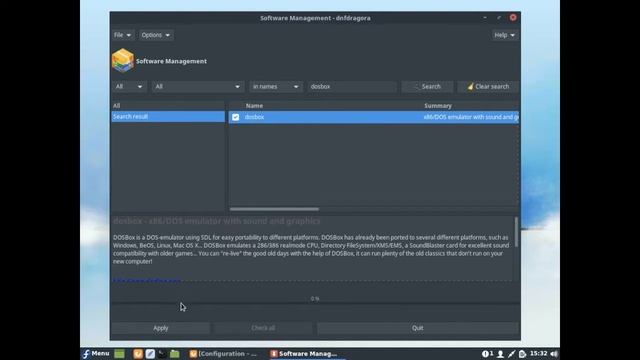Click the notification icon showing 1
Image resolution: width=640 pixels, height=360 pixels.
coord(487,354)
